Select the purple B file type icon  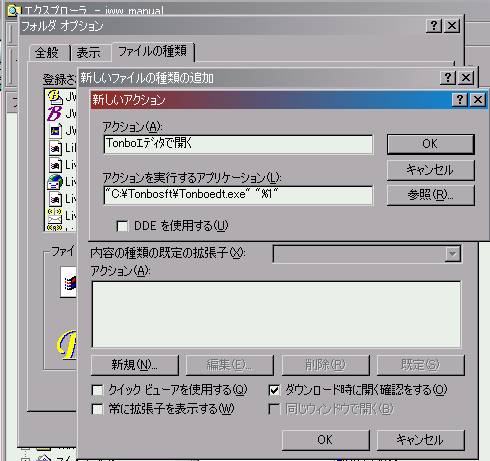(54, 113)
